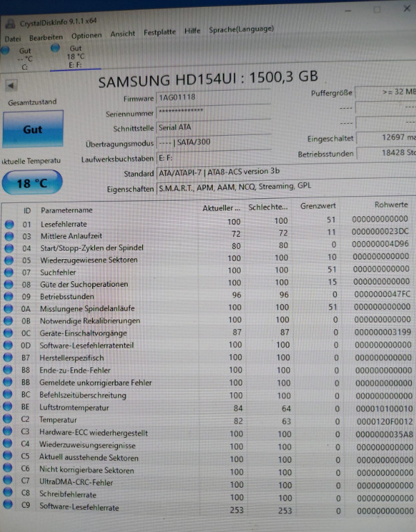Click status icon for Luftstromtemperatur
The width and height of the screenshot is (416, 532).
pos(8,407)
